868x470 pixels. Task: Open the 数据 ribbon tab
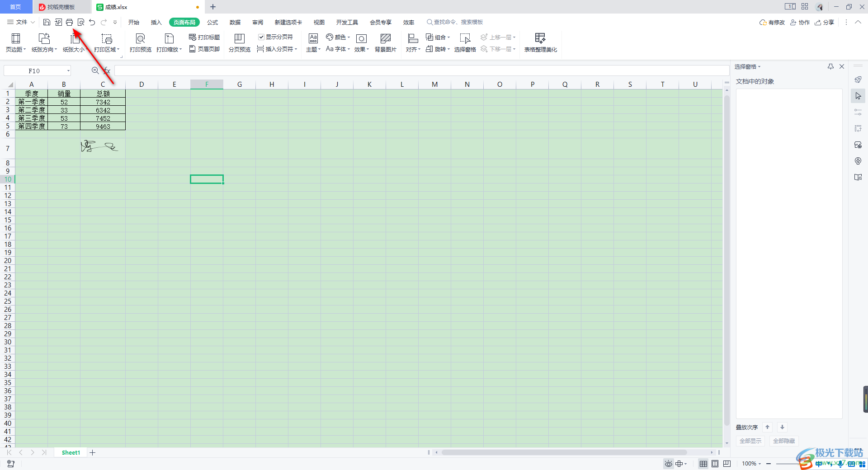click(x=235, y=22)
